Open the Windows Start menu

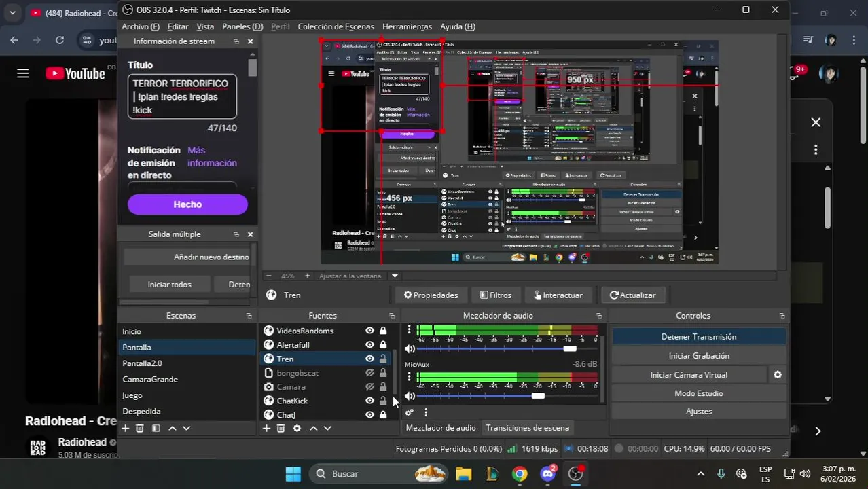tap(293, 474)
